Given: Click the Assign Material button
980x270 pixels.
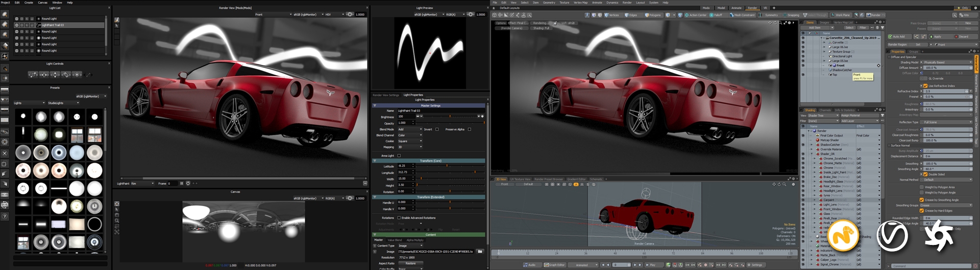Looking at the screenshot, I should click(861, 116).
